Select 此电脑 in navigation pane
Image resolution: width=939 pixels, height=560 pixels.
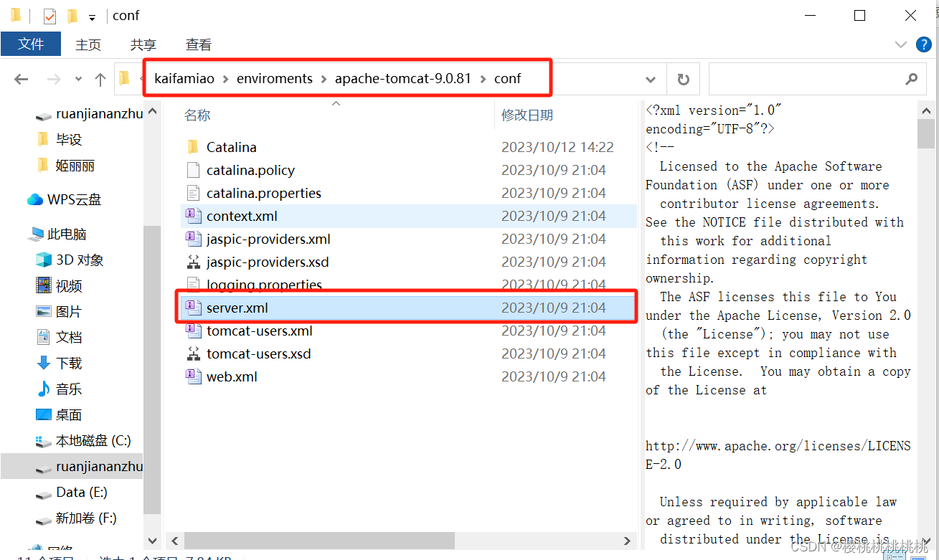[67, 234]
